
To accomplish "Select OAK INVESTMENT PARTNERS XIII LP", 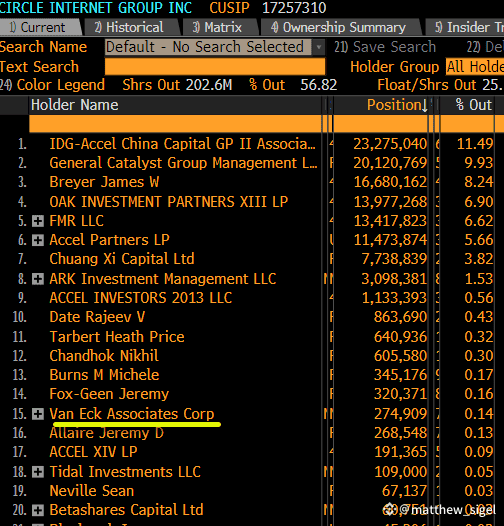I will 168,202.
